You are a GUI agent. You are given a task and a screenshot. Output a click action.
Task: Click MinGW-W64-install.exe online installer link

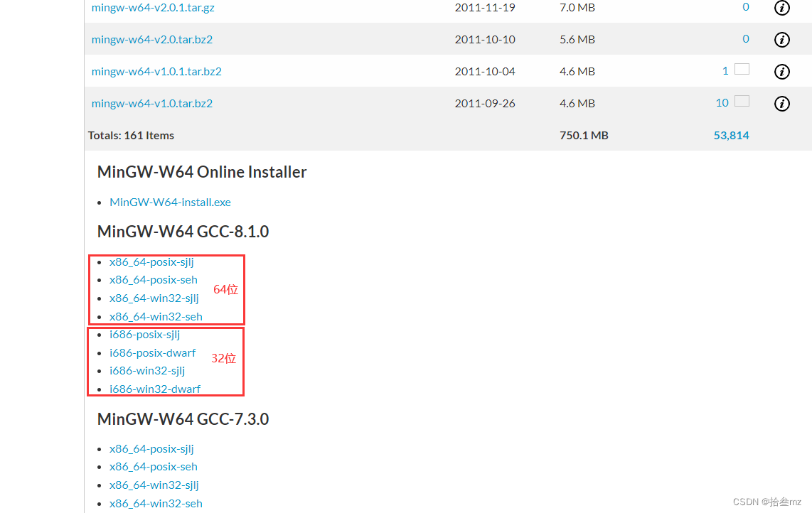pyautogui.click(x=170, y=202)
